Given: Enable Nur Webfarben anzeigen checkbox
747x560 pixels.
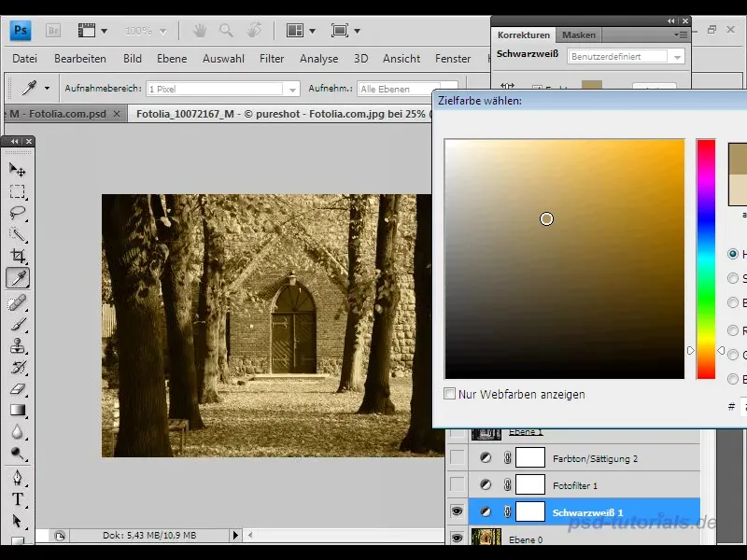Looking at the screenshot, I should coord(449,393).
